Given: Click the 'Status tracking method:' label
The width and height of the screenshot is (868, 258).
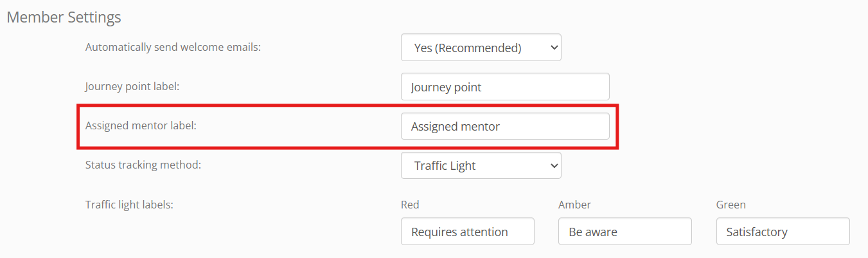Looking at the screenshot, I should tap(143, 165).
